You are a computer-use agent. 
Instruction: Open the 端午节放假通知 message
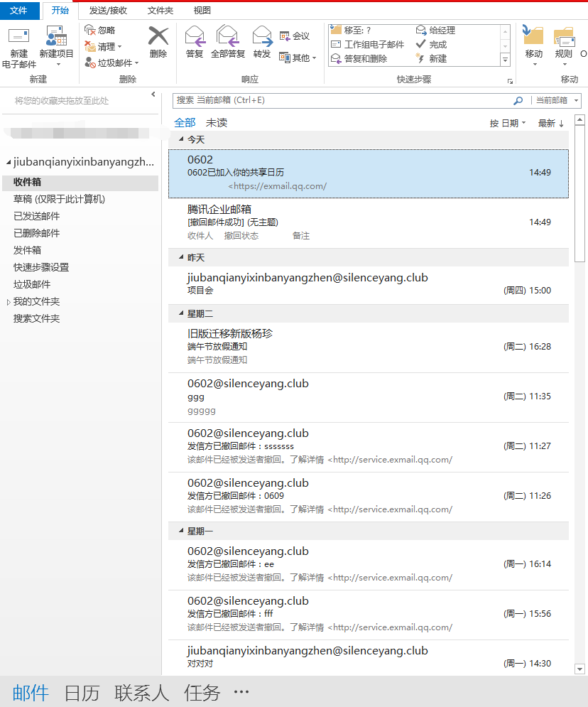click(x=369, y=347)
